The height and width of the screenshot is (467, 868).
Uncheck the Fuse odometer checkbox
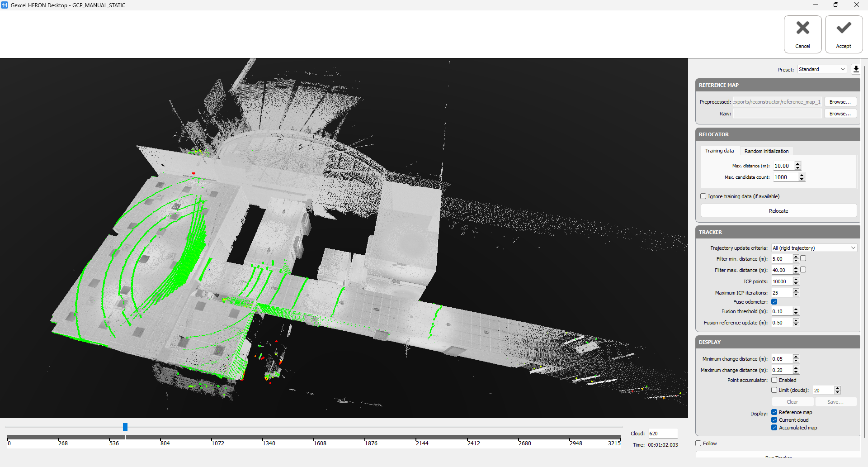[774, 302]
